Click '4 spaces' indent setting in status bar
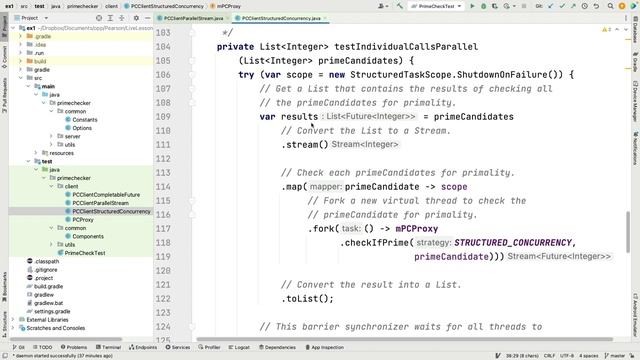The width and height of the screenshot is (640, 360). (588, 356)
